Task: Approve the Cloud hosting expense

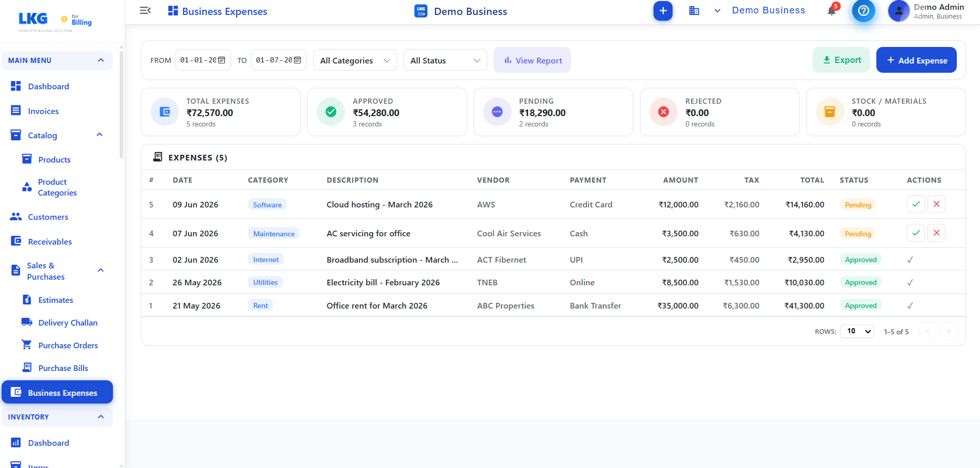Action: (916, 204)
